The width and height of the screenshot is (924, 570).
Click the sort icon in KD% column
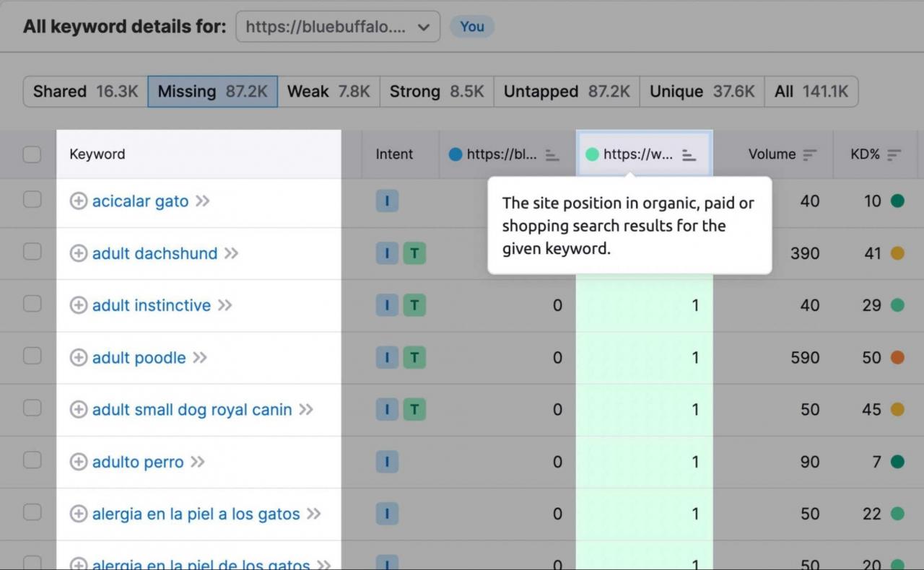click(894, 155)
